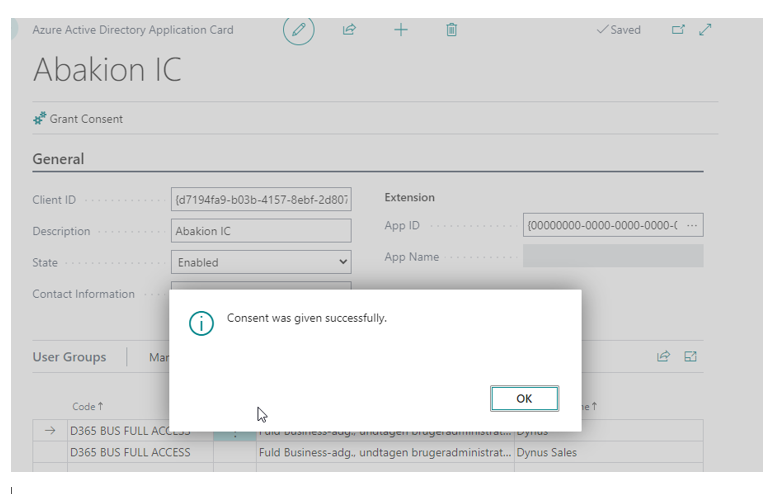This screenshot has height=494, width=782.
Task: Click the Azure Active Directory Application Card caption
Action: pyautogui.click(x=133, y=30)
